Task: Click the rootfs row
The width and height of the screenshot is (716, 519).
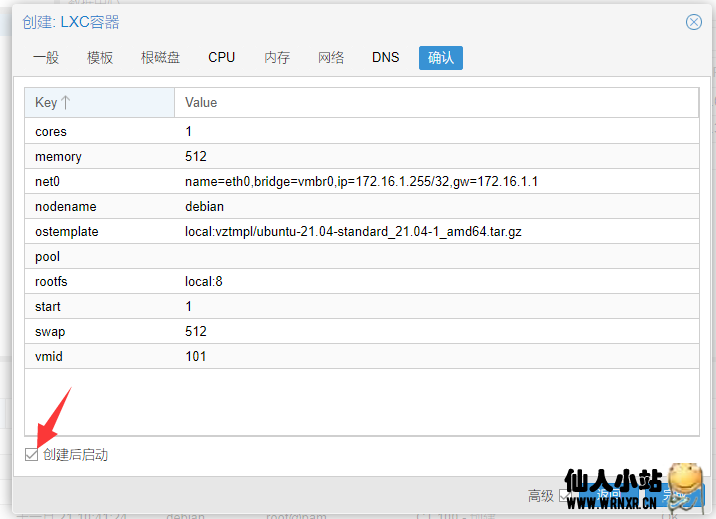Action: click(x=361, y=282)
